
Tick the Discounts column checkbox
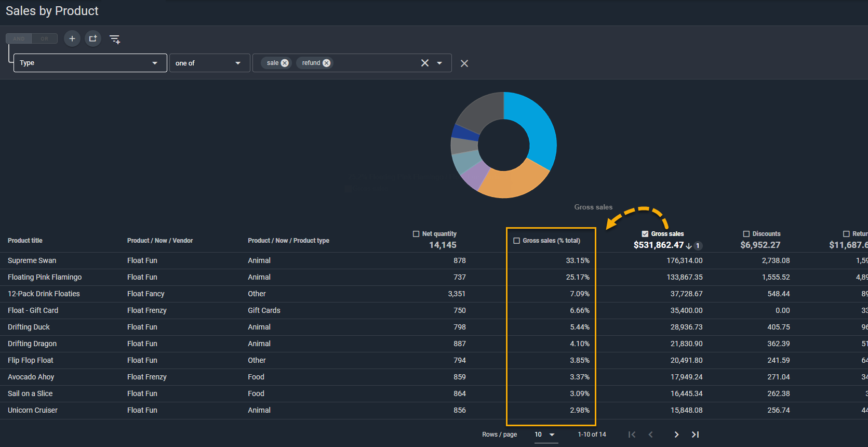746,234
